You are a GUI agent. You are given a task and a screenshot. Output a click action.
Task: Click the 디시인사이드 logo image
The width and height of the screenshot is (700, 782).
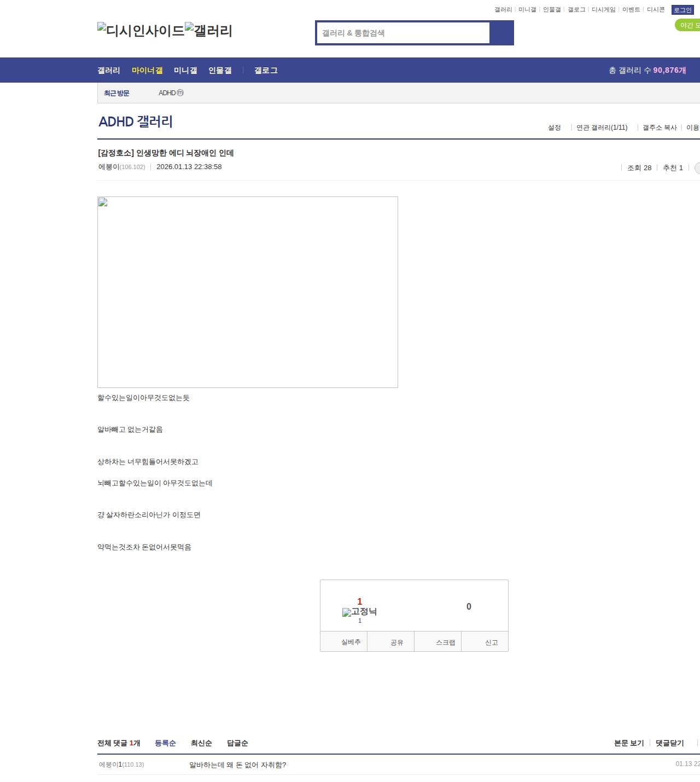click(x=141, y=31)
